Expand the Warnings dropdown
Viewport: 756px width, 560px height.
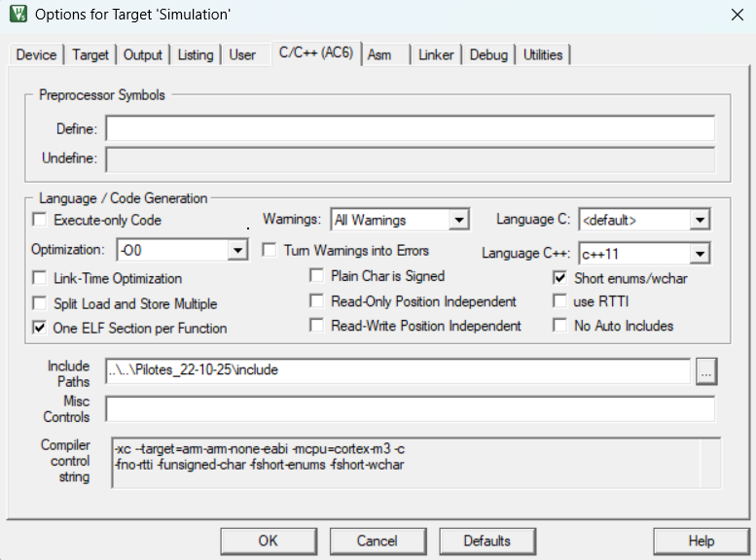459,221
